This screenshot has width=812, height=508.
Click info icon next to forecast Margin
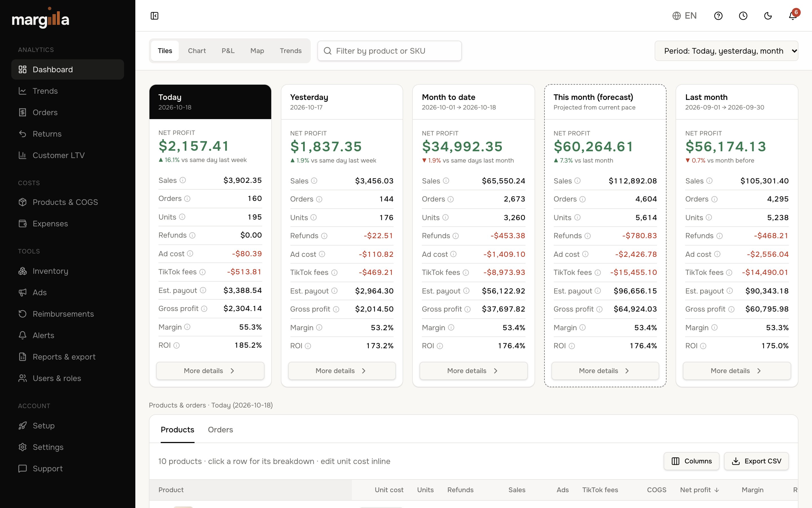point(582,327)
